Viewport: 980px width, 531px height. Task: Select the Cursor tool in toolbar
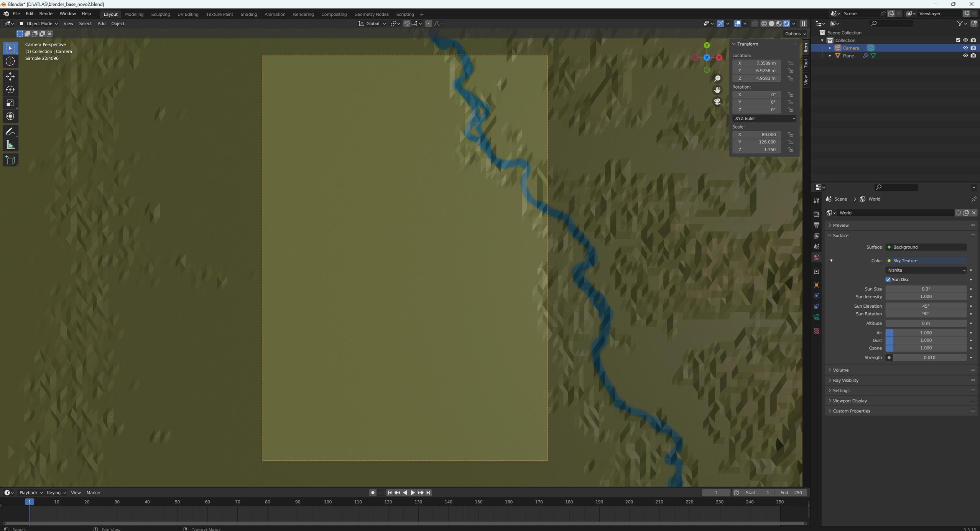10,61
